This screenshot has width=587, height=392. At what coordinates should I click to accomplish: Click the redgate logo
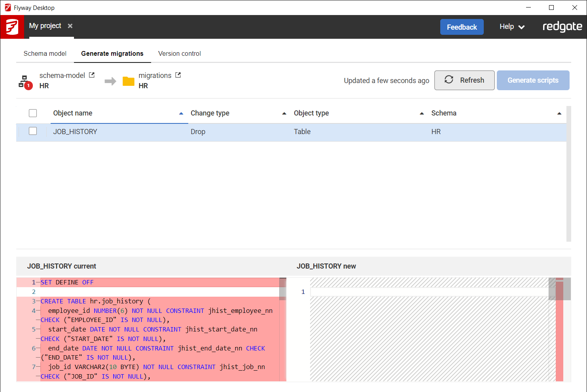click(562, 27)
